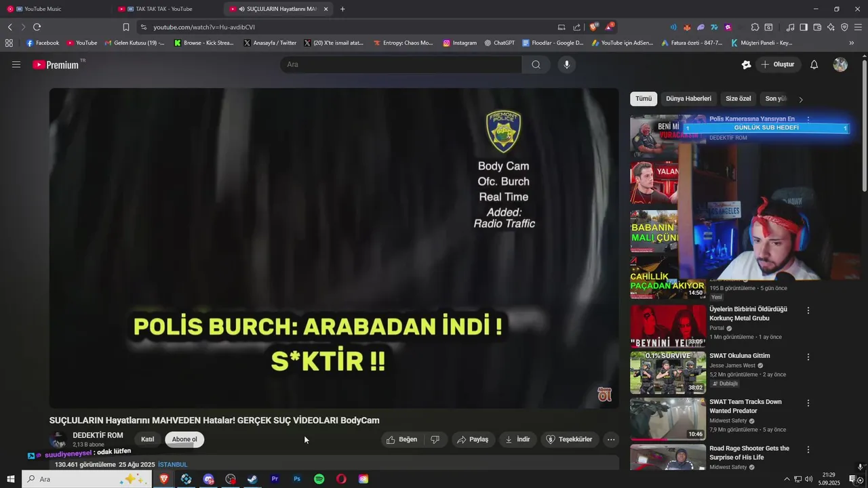This screenshot has height=488, width=868.
Task: Close the SUÇLULARIN Hayatlarını tab
Action: [325, 9]
